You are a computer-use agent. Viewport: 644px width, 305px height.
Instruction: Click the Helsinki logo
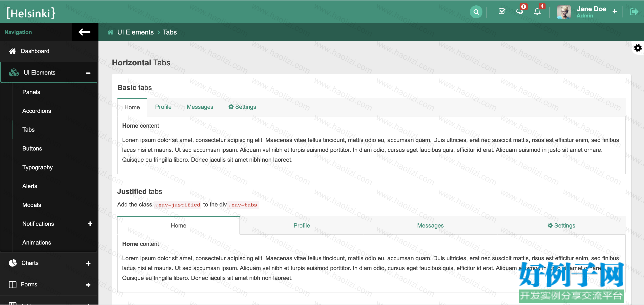[31, 13]
